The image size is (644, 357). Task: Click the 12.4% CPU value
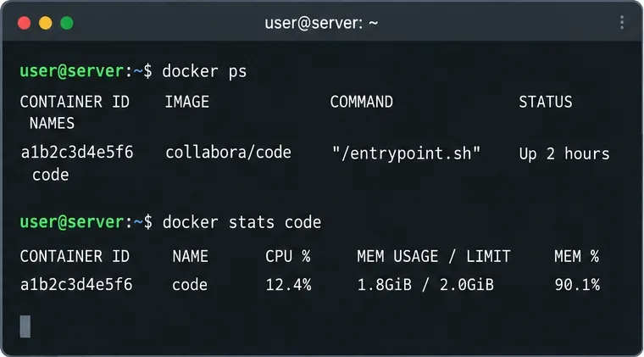(x=288, y=285)
